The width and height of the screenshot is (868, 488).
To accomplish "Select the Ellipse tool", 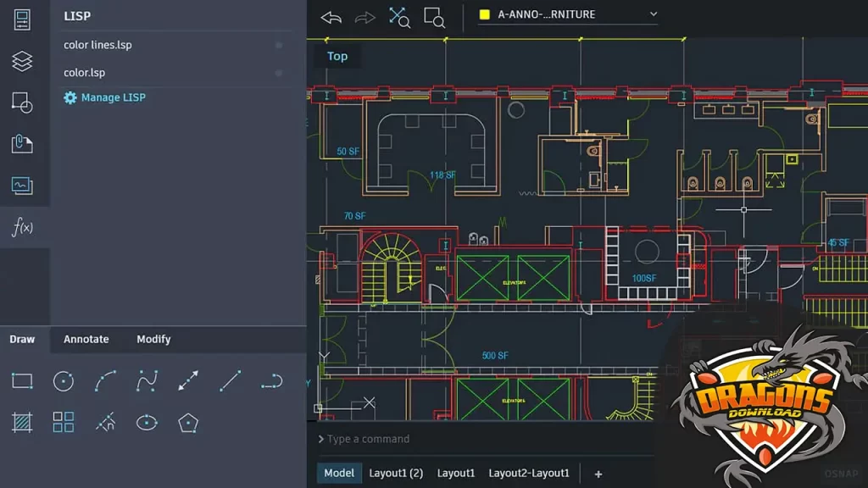I will (147, 422).
